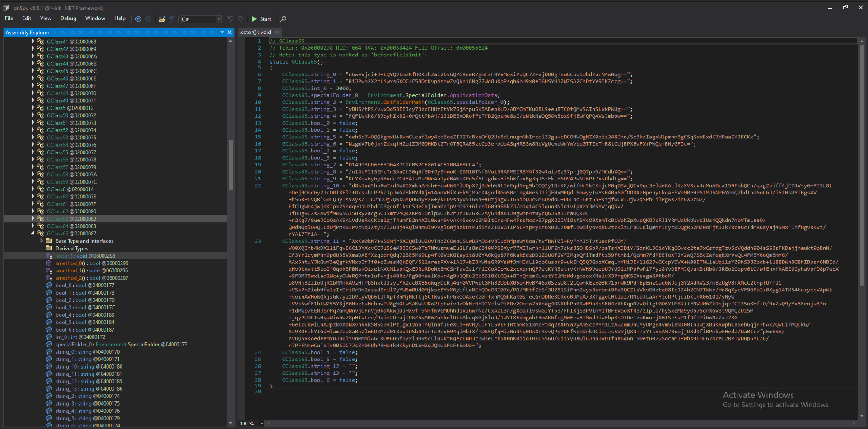This screenshot has height=429, width=868.
Task: Click the Save All disk icon
Action: point(172,19)
